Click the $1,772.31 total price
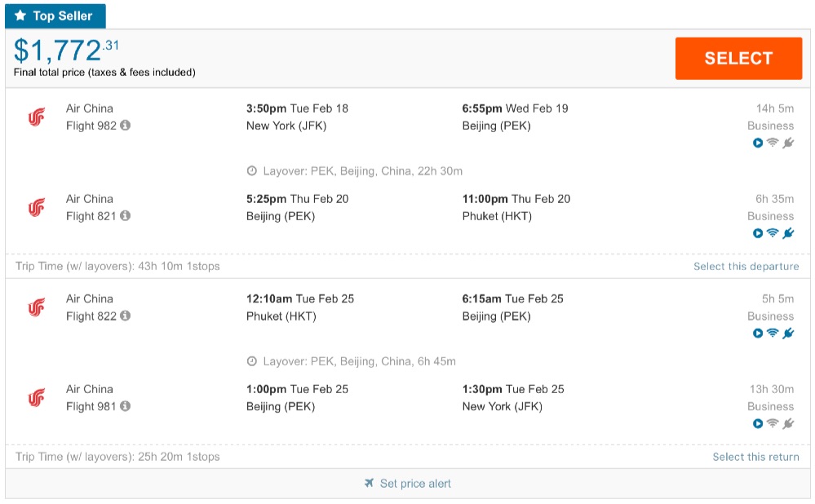This screenshot has width=815, height=504. click(67, 51)
